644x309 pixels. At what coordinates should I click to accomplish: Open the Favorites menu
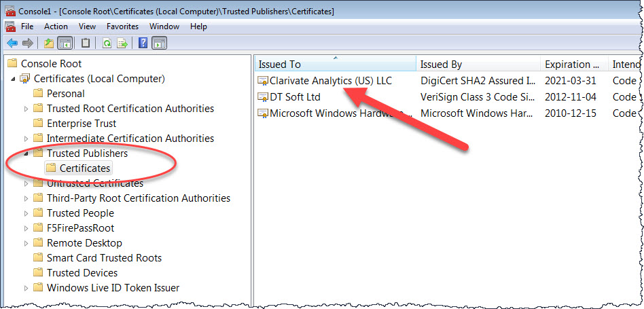pos(122,26)
